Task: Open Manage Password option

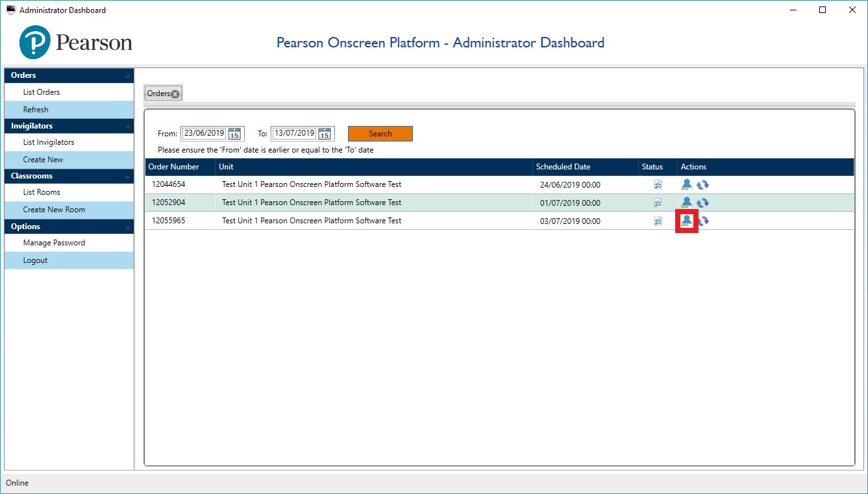Action: (x=54, y=243)
